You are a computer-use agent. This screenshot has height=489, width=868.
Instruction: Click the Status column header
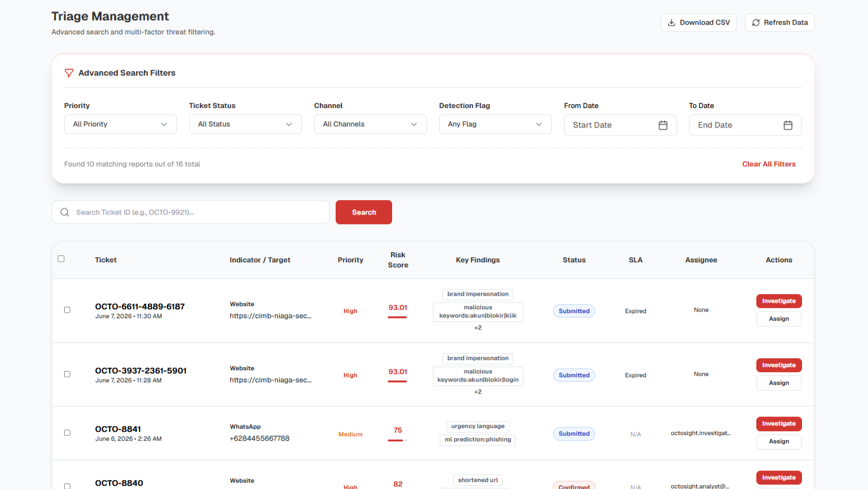click(x=574, y=260)
